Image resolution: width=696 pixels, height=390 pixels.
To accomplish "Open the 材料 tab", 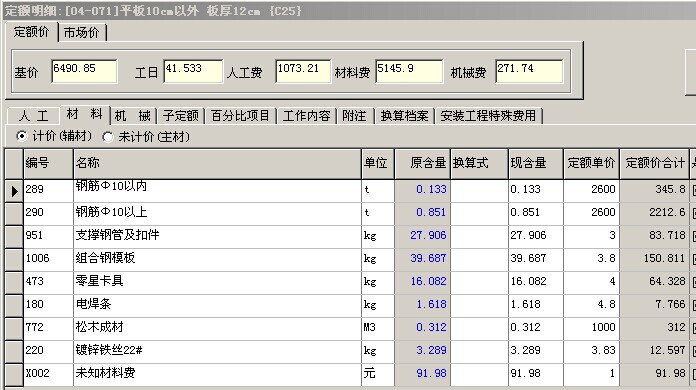I will (x=84, y=114).
